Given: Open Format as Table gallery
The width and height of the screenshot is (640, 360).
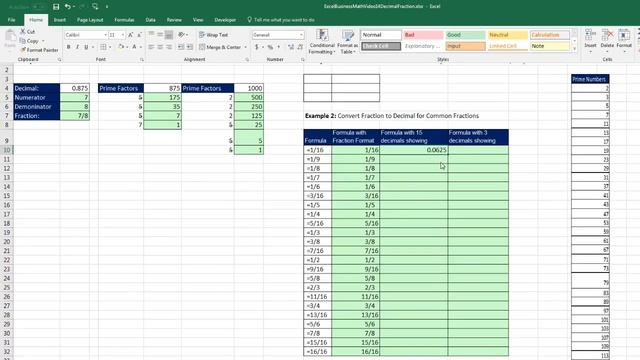Looking at the screenshot, I should point(347,41).
